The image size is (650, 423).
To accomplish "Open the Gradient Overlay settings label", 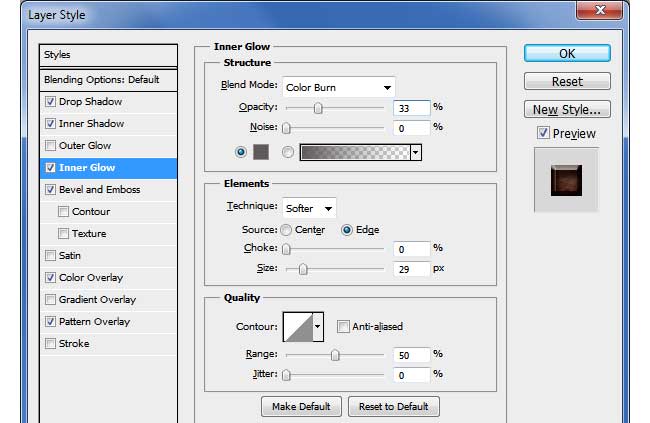I will [97, 299].
